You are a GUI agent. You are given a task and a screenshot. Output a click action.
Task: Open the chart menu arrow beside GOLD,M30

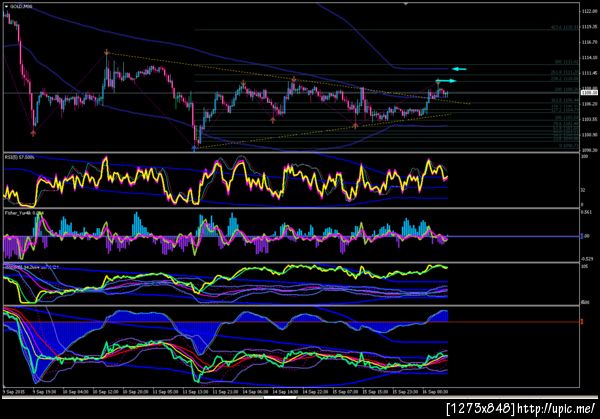tap(6, 7)
